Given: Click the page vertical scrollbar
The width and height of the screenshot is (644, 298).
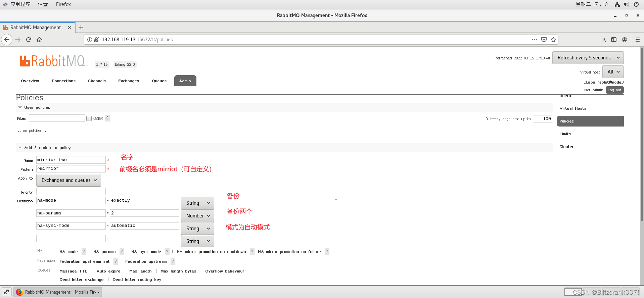Looking at the screenshot, I should click(642, 134).
